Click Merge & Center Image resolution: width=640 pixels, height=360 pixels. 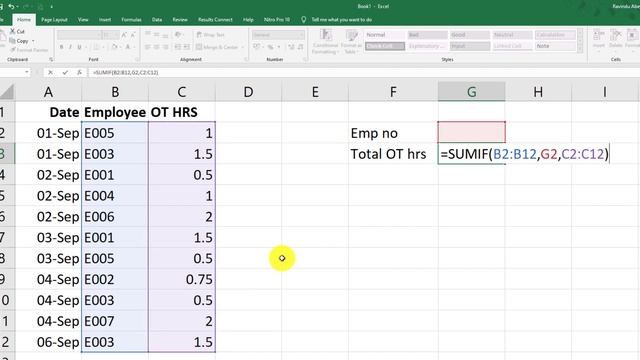pos(217,47)
